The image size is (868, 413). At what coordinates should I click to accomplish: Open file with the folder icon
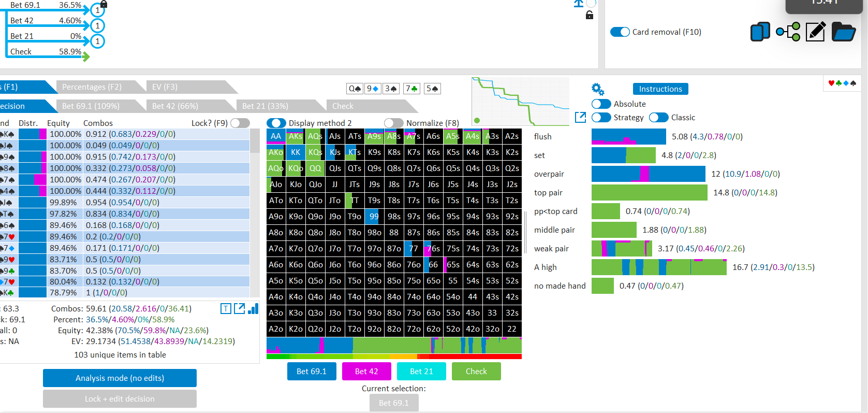point(843,32)
